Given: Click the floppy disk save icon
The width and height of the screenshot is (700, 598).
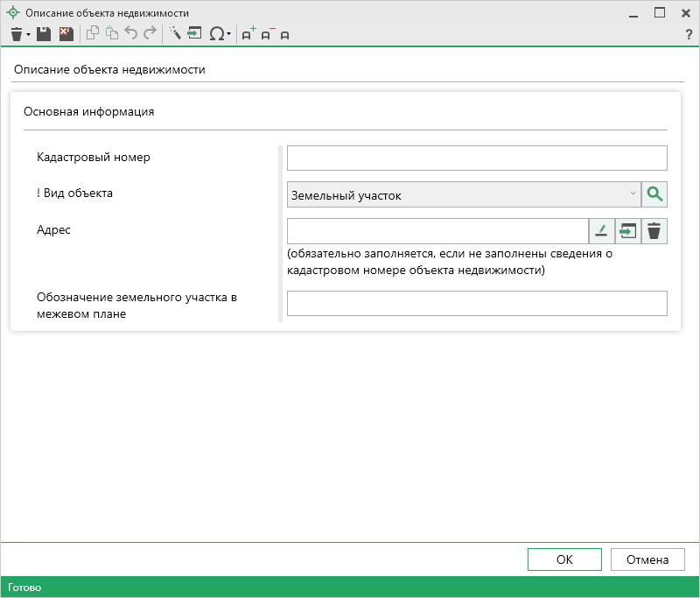Looking at the screenshot, I should click(44, 34).
